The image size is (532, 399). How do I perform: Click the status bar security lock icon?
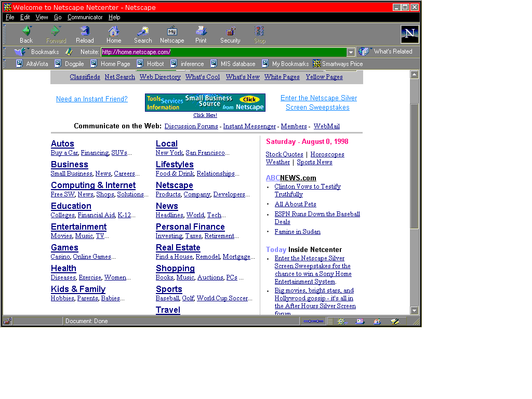[x=7, y=321]
